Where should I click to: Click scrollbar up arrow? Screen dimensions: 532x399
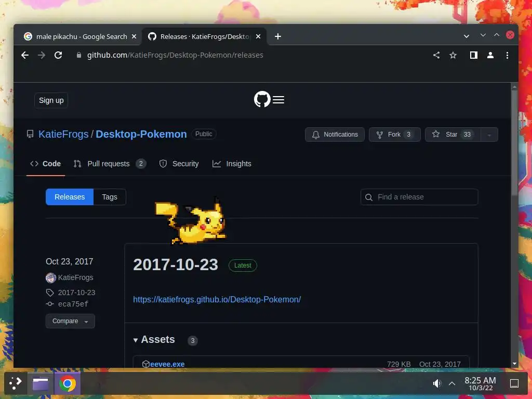[514, 87]
